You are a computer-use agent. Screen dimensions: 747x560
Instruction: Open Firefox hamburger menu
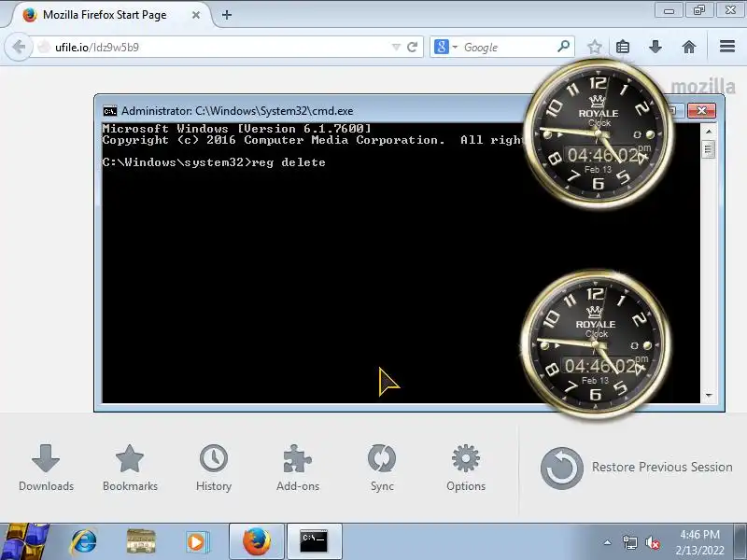coord(727,47)
